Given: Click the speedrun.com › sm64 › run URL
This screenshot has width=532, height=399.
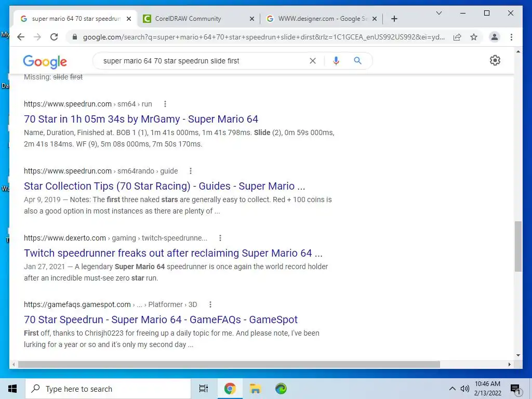Looking at the screenshot, I should 88,104.
